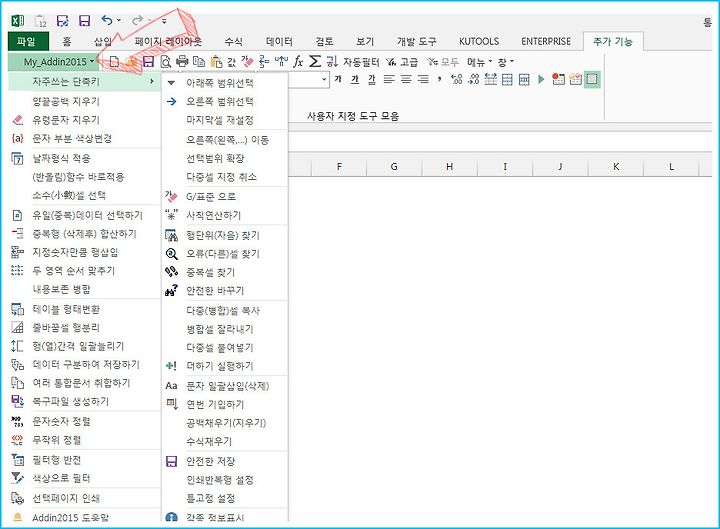The width and height of the screenshot is (720, 529).
Task: Open the Undo history dropdown arrow
Action: coord(119,20)
